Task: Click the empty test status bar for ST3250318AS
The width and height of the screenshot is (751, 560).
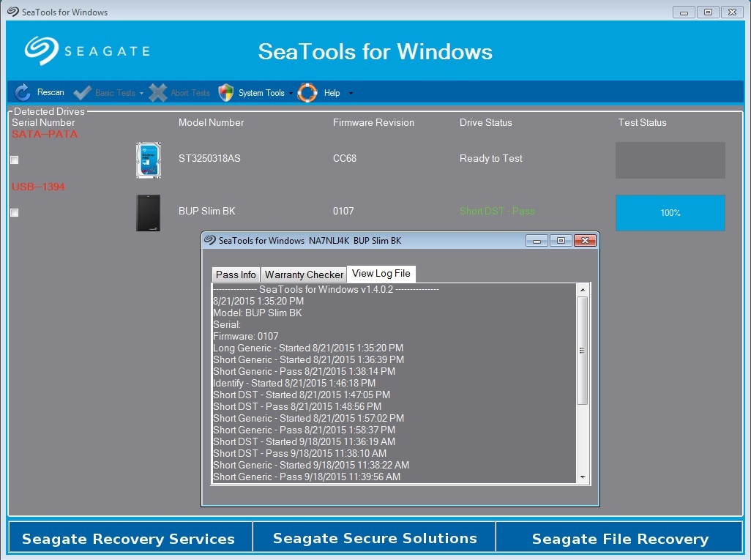Action: pos(670,160)
